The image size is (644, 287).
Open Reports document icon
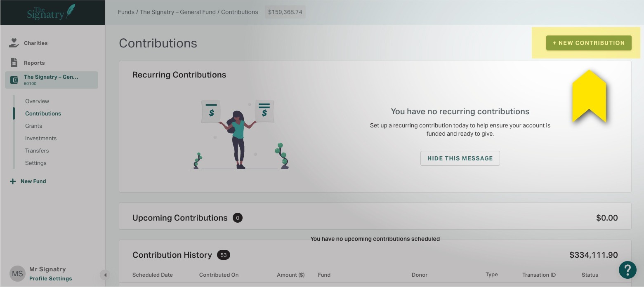point(14,63)
